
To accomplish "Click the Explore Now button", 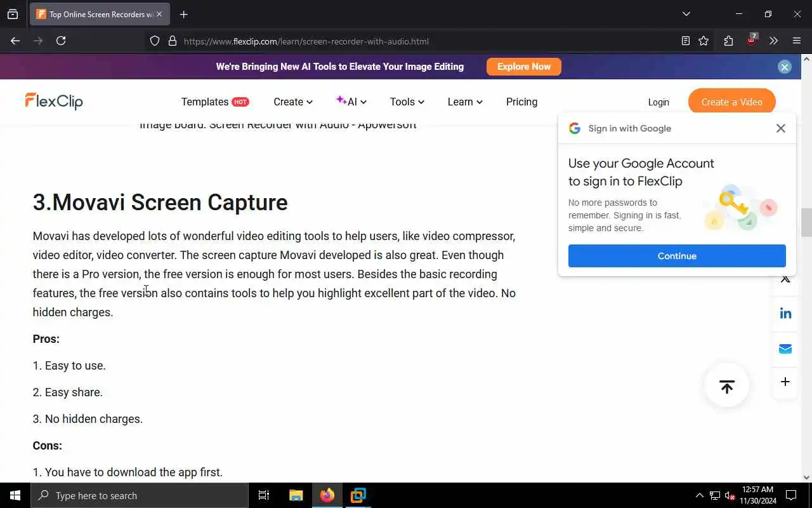I will [x=524, y=67].
